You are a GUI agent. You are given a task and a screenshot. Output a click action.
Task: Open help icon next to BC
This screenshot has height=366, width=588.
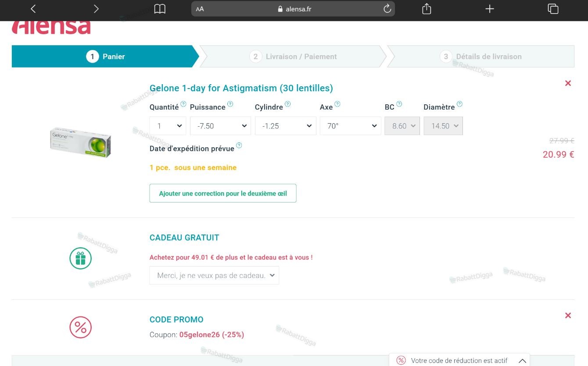[x=399, y=104]
